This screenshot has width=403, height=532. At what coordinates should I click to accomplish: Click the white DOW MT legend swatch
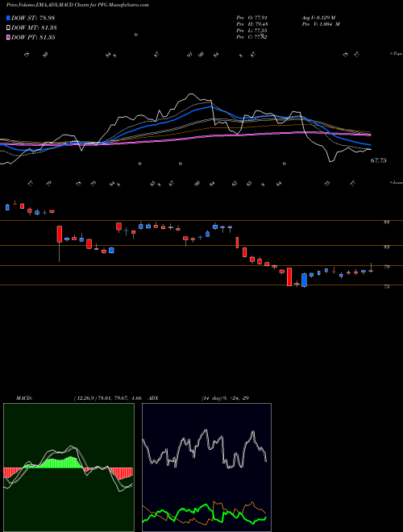pos(8,28)
